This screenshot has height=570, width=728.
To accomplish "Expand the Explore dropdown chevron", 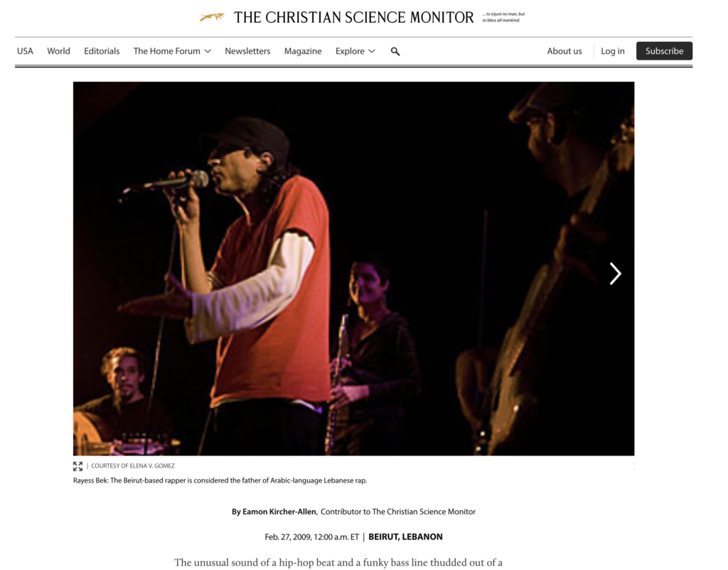I will tap(371, 51).
